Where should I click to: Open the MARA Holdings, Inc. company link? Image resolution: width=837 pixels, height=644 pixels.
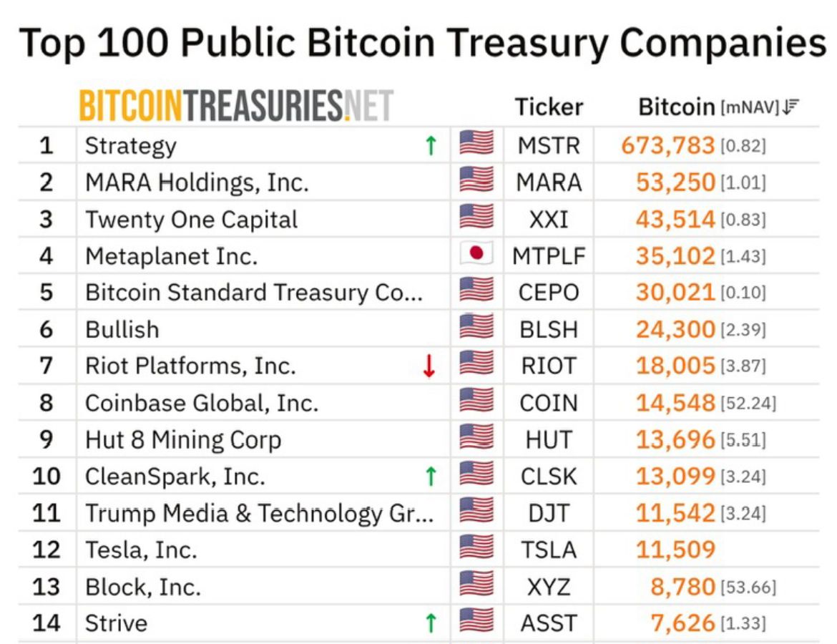coord(197,182)
